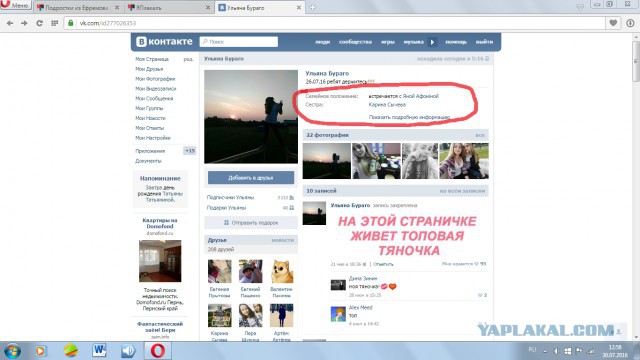Click the +15 applications counter badge
This screenshot has width=640, height=360.
pyautogui.click(x=189, y=151)
